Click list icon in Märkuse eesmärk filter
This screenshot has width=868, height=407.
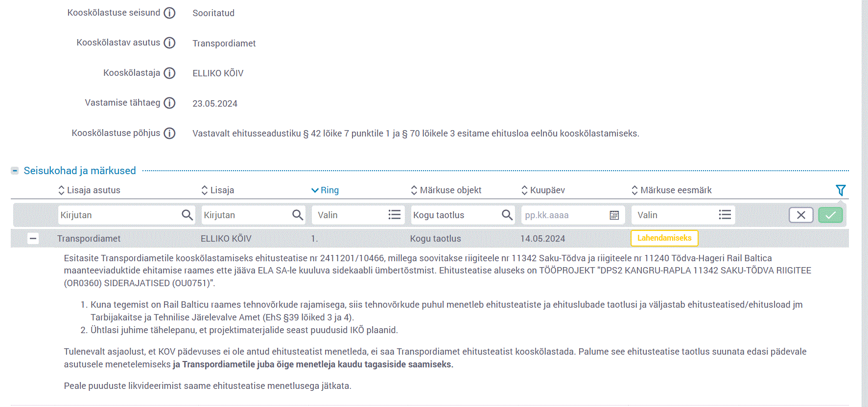click(x=725, y=215)
